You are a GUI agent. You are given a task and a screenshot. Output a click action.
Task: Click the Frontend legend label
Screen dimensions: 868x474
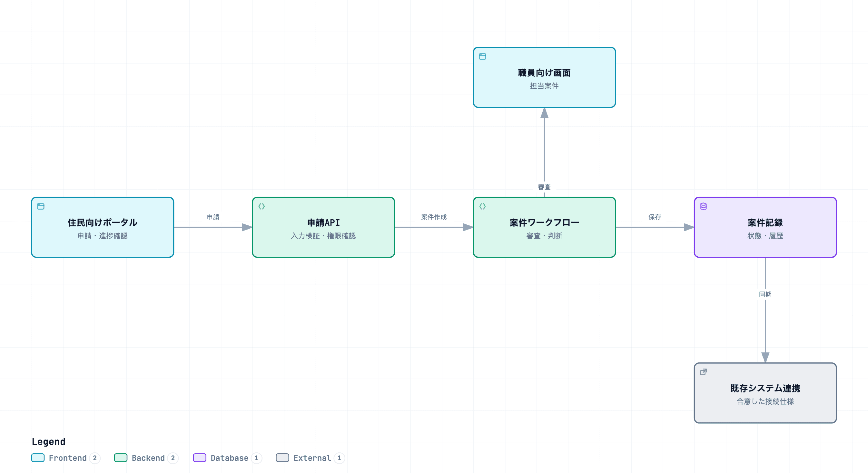pyautogui.click(x=68, y=458)
